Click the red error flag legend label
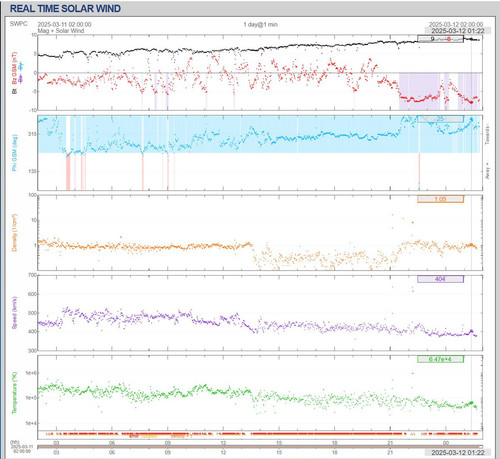 point(133,436)
